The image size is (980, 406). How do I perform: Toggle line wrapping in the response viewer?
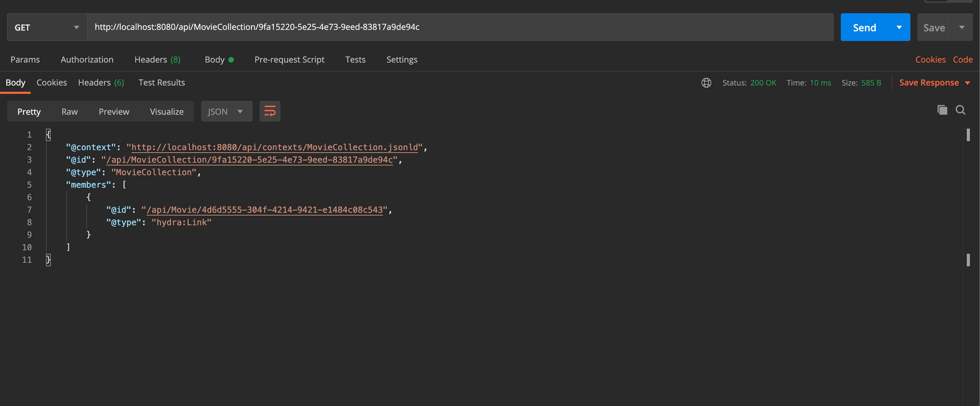(x=270, y=111)
